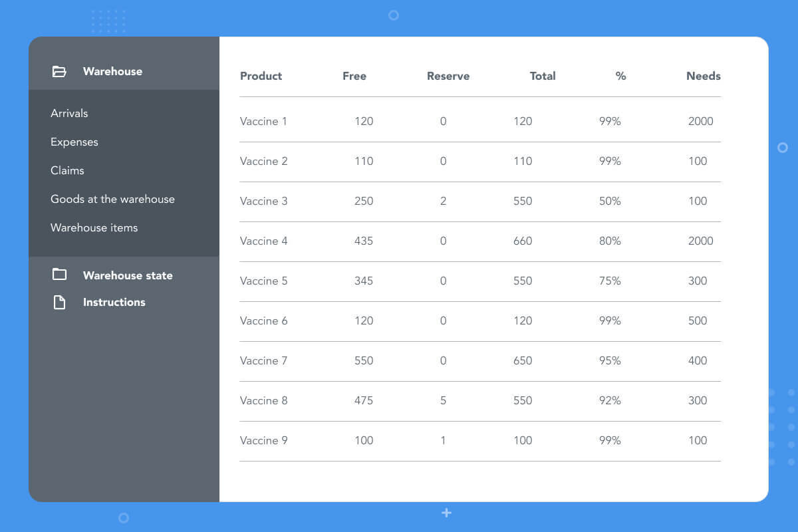Click Vaccine 7 percentage 95%

coord(610,360)
